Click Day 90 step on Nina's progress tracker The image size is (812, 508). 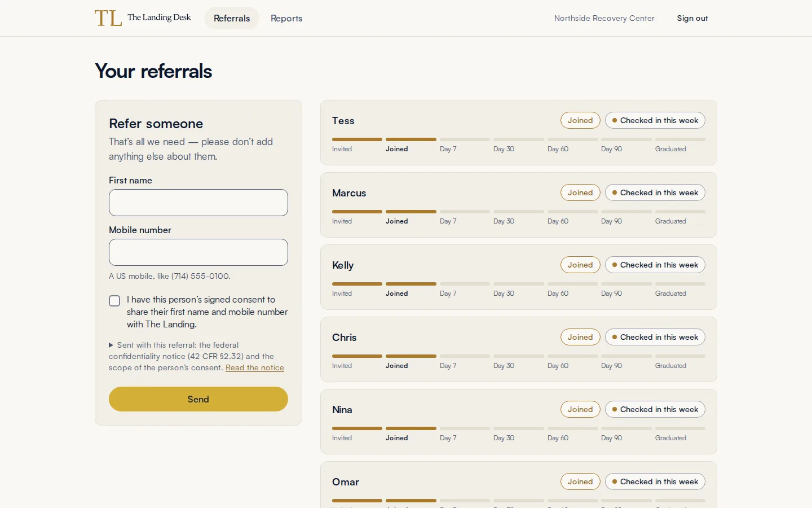(626, 434)
